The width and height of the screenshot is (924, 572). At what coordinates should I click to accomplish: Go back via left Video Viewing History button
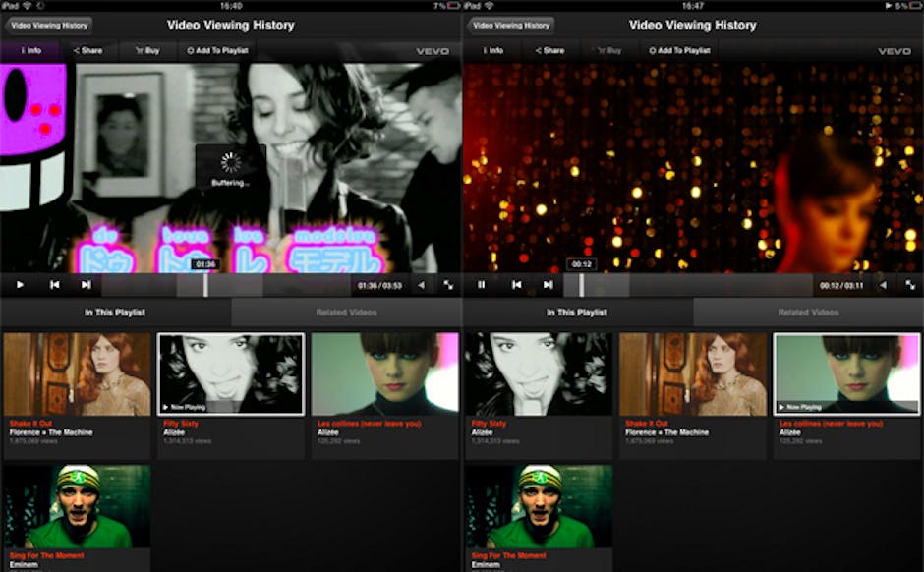click(48, 26)
